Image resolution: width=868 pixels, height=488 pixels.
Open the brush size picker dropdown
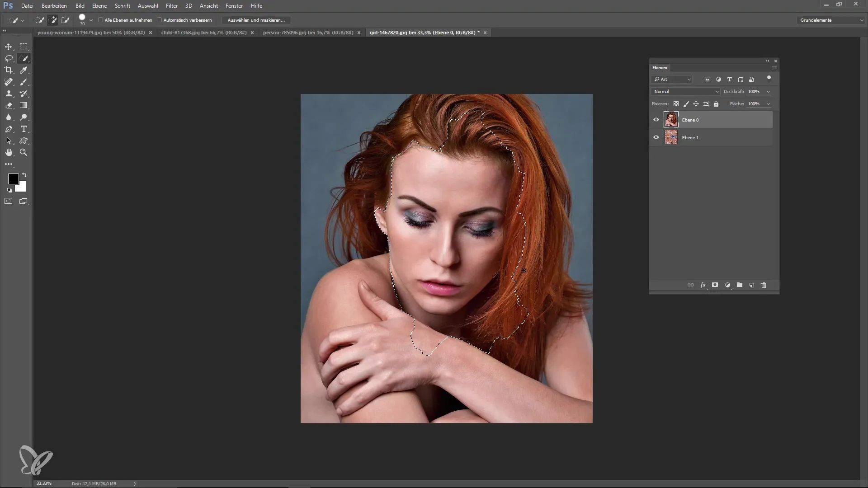point(91,20)
